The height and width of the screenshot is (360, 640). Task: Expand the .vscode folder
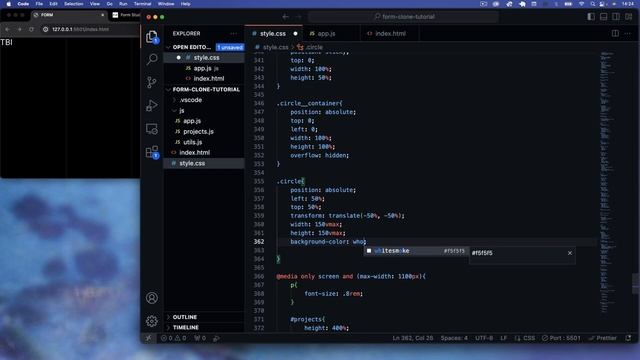pyautogui.click(x=191, y=100)
